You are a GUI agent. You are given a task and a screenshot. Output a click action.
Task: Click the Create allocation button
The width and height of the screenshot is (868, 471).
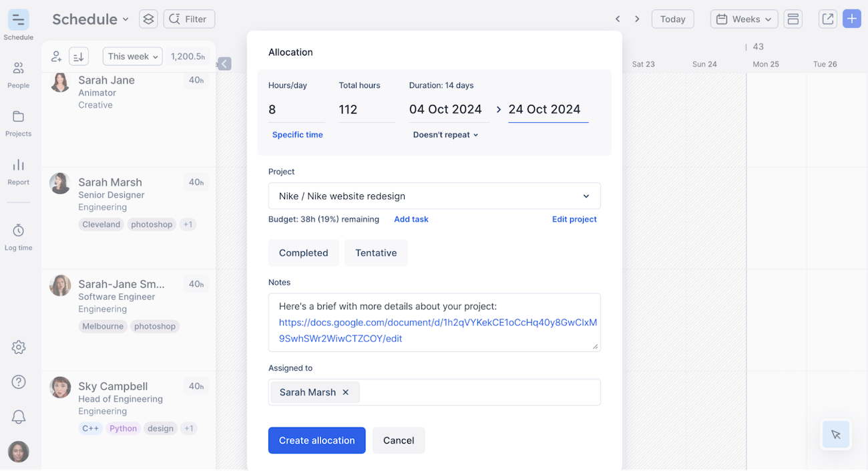click(x=316, y=440)
